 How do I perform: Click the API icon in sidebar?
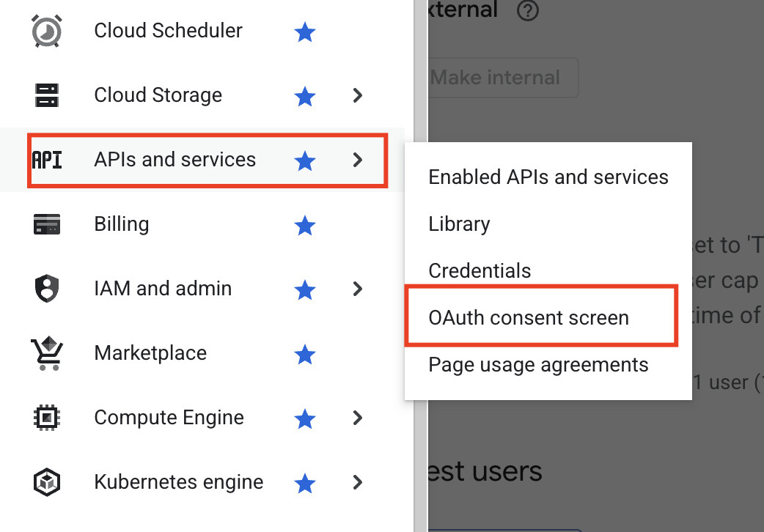click(47, 160)
